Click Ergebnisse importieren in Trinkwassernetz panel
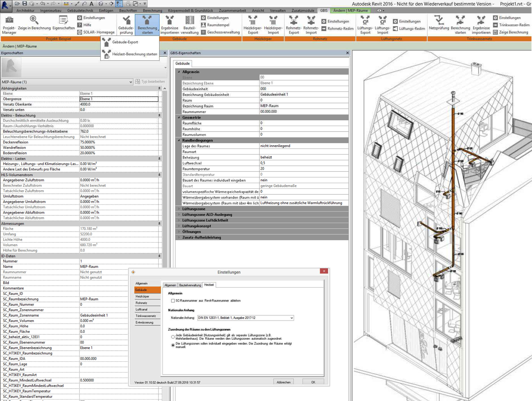Screen dimensions: 532x401 point(481,25)
